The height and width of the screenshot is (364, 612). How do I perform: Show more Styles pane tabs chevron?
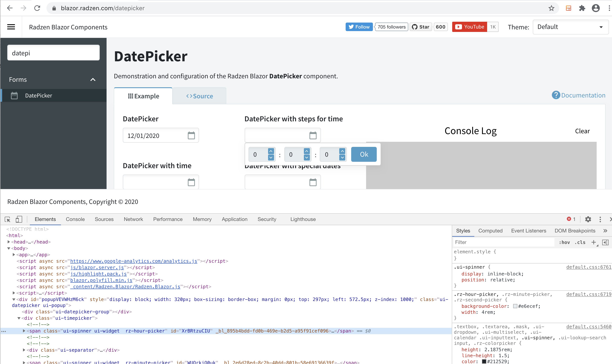pyautogui.click(x=605, y=231)
